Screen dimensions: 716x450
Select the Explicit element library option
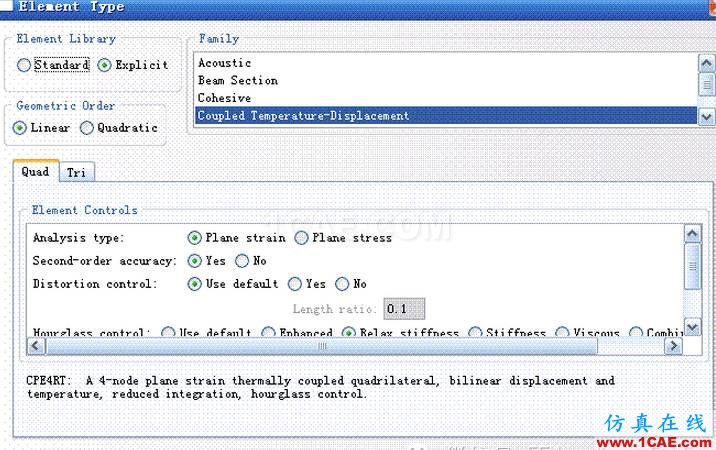tap(104, 65)
